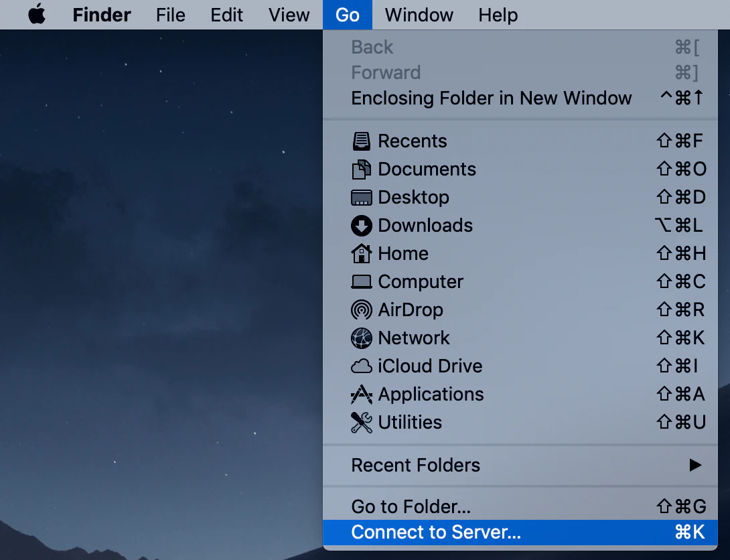
Task: Open the View menu
Action: click(289, 15)
